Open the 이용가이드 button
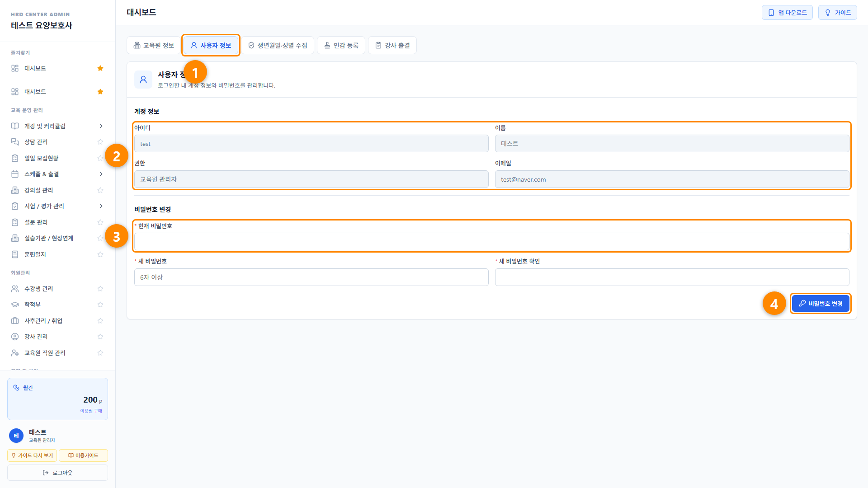Screen dimensions: 868x488 (x=83, y=455)
